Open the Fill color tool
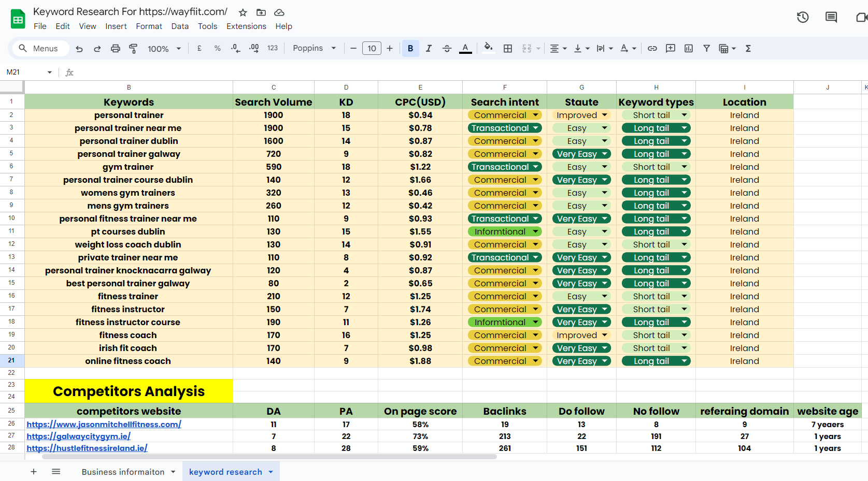The width and height of the screenshot is (868, 481). point(488,48)
